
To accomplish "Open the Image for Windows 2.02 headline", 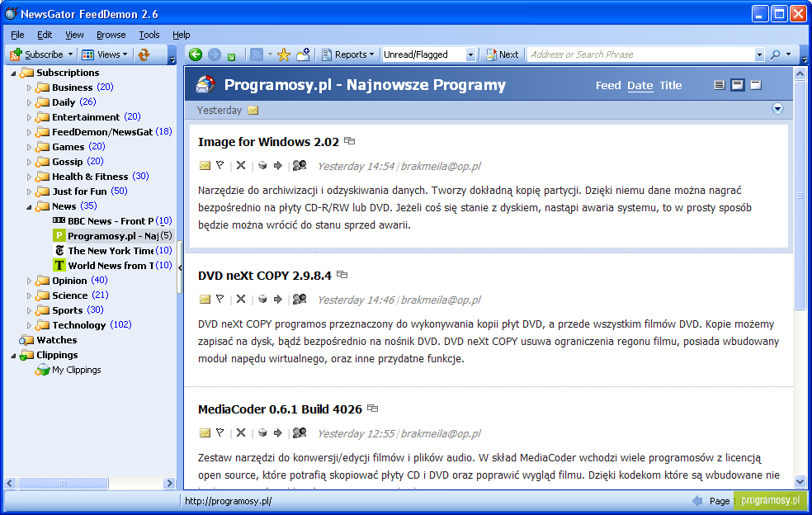I will pyautogui.click(x=268, y=142).
